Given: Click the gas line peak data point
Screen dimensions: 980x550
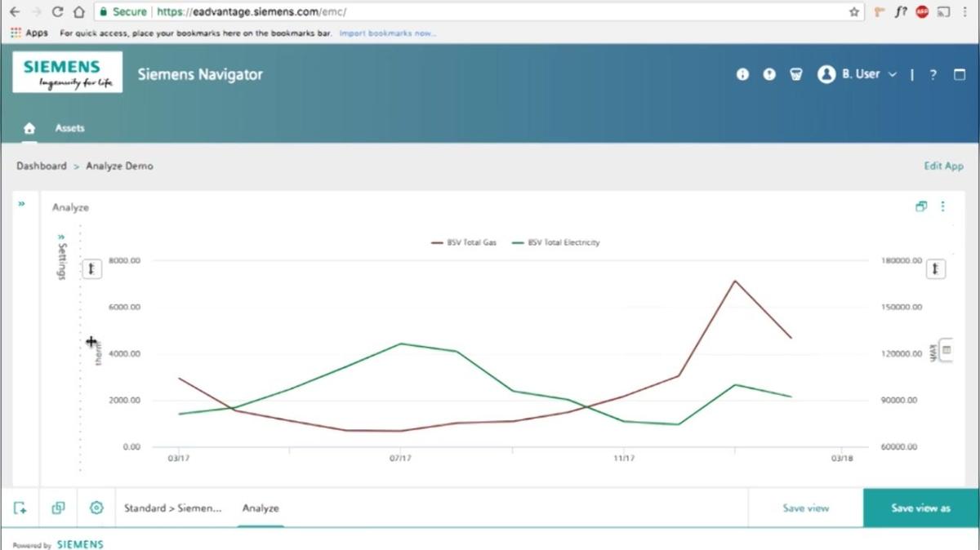Looking at the screenshot, I should 734,281.
